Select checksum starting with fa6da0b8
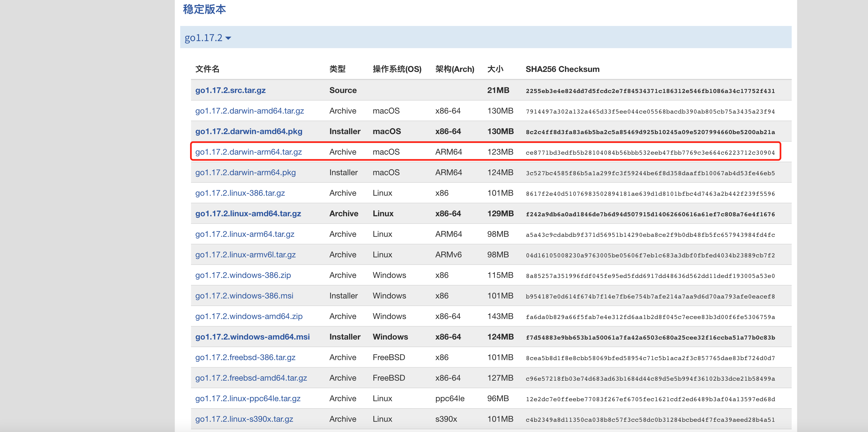The image size is (868, 432). (650, 317)
